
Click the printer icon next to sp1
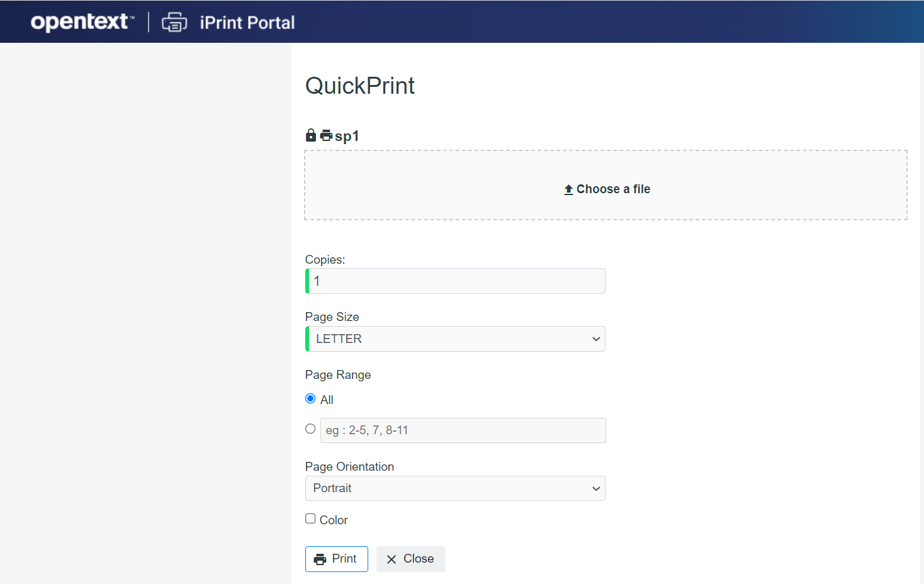tap(326, 135)
